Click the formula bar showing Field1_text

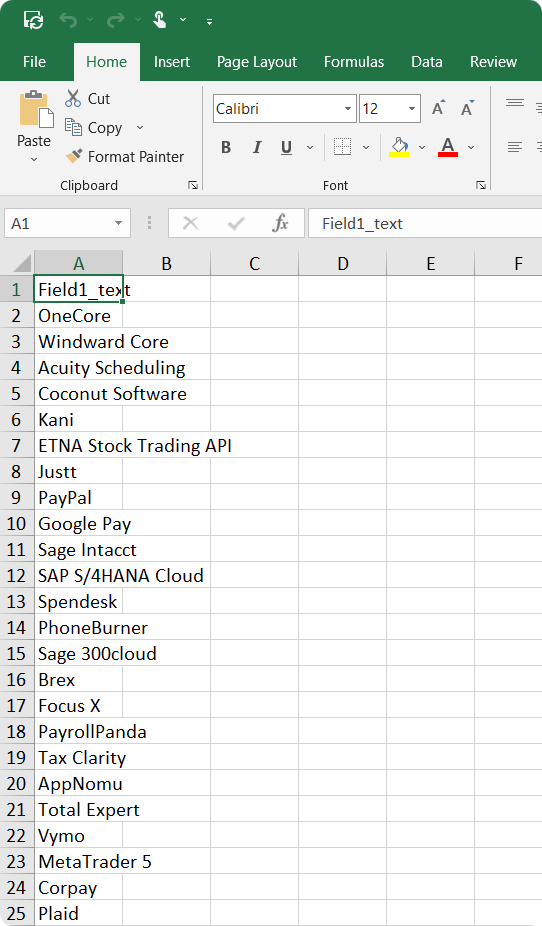click(425, 223)
